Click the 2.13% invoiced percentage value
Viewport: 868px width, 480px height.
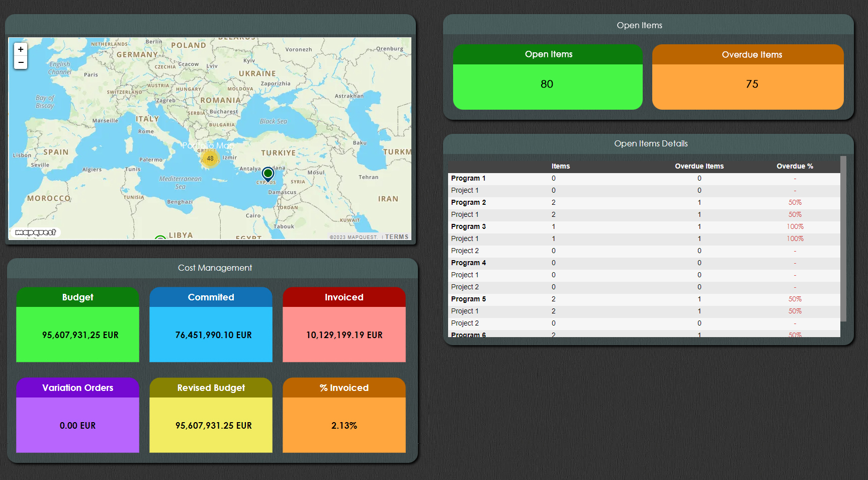point(344,426)
